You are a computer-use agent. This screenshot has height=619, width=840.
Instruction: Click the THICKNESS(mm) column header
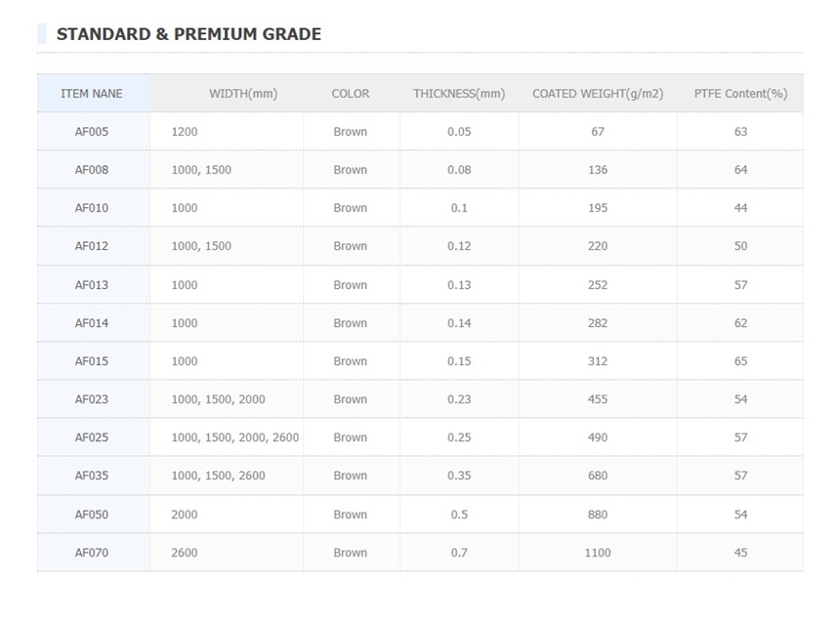pyautogui.click(x=459, y=94)
